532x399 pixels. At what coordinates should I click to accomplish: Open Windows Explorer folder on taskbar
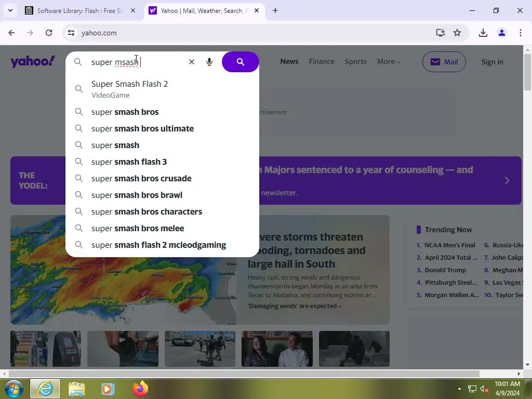(x=77, y=389)
